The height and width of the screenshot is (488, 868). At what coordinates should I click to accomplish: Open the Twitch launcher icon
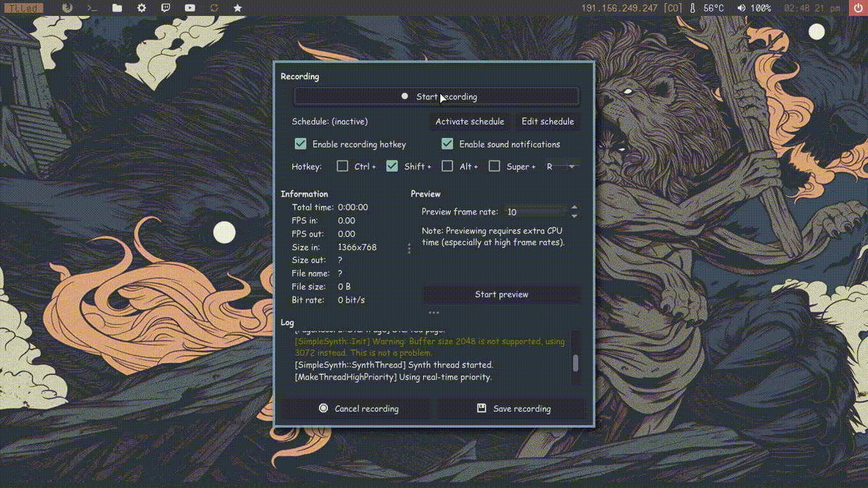click(x=166, y=8)
